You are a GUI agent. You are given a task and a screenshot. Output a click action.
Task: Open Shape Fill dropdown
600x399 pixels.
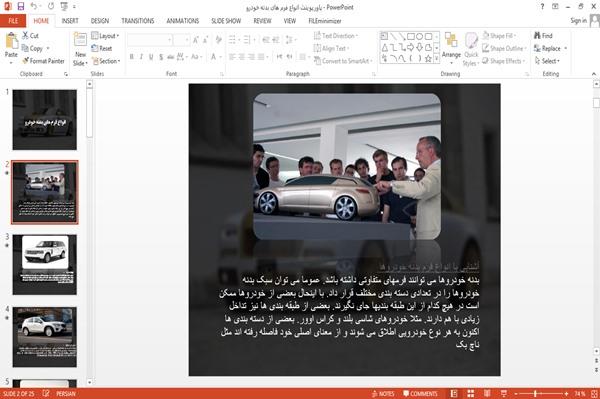point(499,36)
